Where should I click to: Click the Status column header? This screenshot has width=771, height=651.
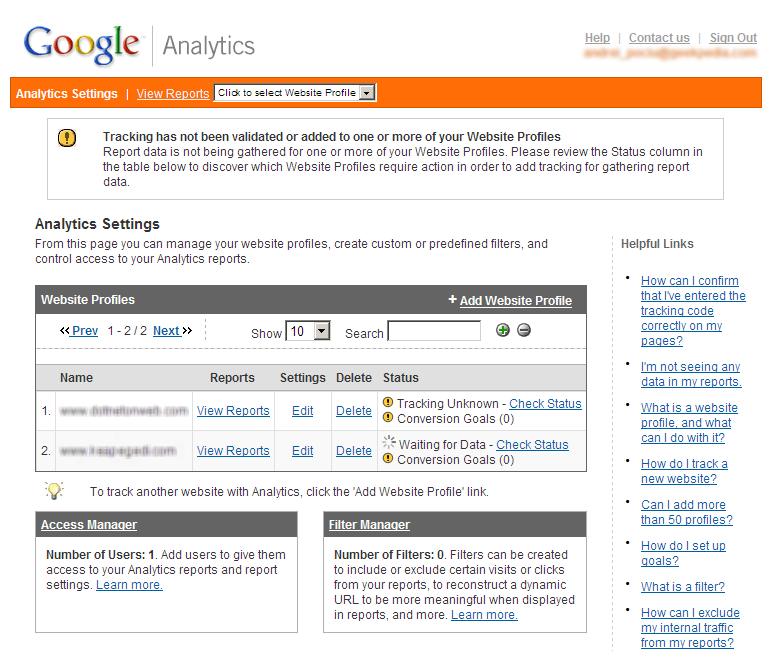401,378
